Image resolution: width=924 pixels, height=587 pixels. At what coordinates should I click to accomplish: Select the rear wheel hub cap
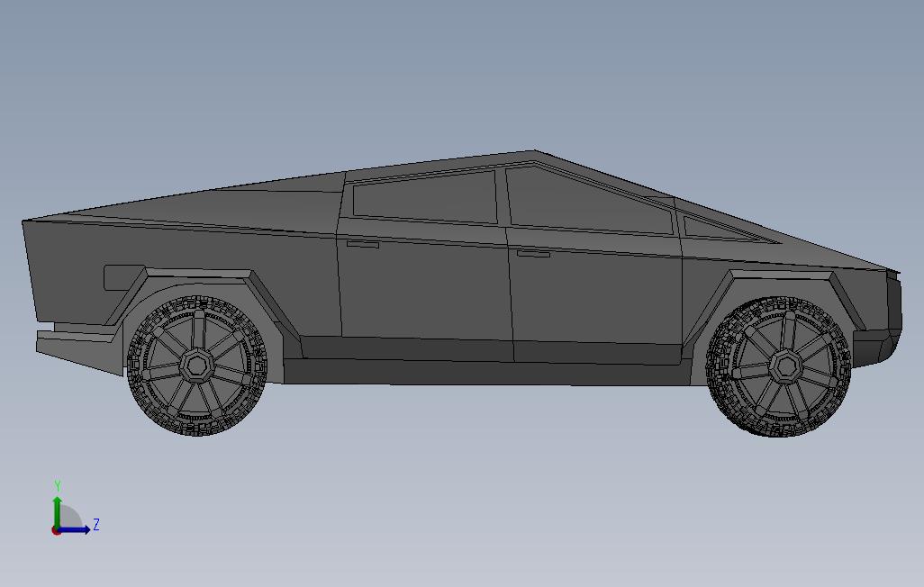pyautogui.click(x=195, y=366)
